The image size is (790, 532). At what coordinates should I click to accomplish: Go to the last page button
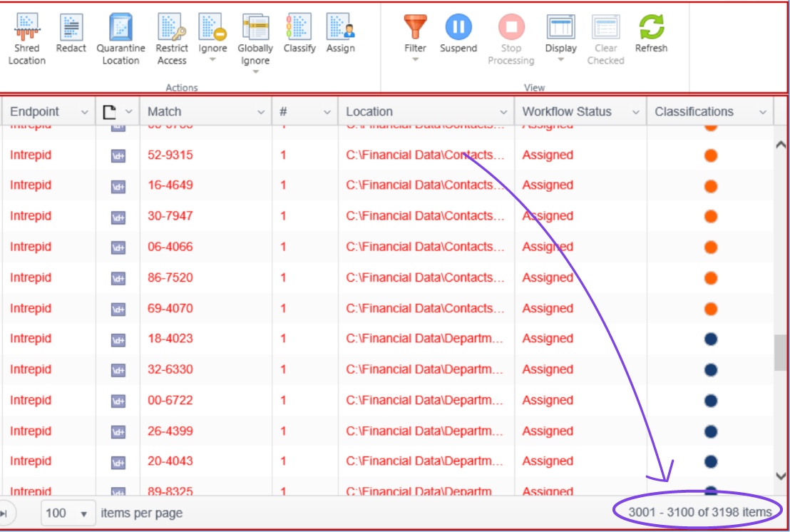5,513
